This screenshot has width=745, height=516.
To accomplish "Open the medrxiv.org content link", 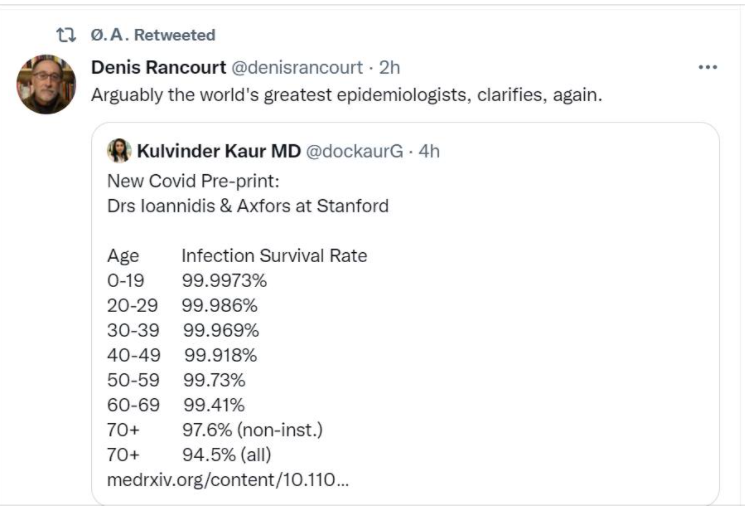I will [227, 480].
